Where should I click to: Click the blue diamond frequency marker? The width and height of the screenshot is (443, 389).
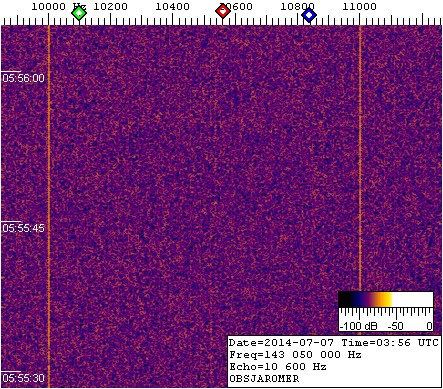[x=309, y=15]
